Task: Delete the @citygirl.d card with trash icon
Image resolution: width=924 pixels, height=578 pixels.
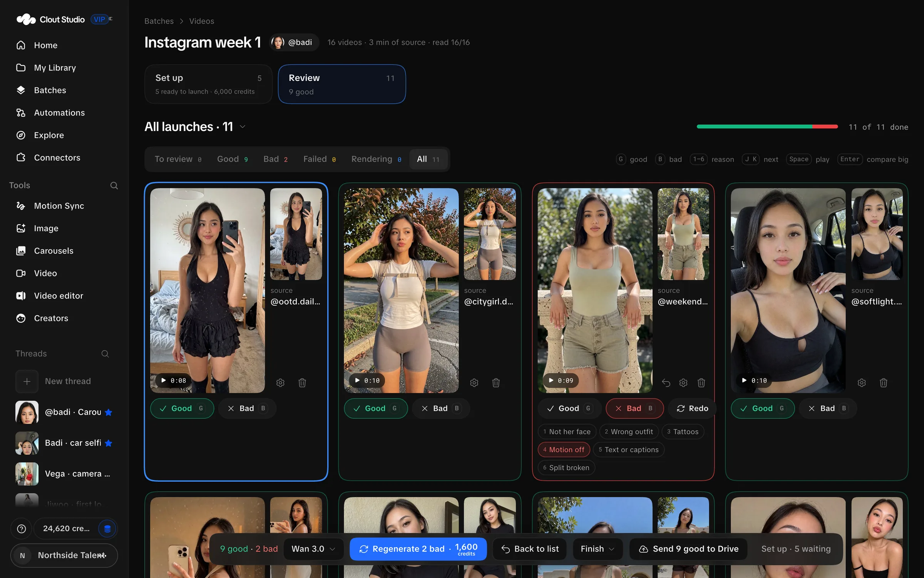Action: point(496,383)
